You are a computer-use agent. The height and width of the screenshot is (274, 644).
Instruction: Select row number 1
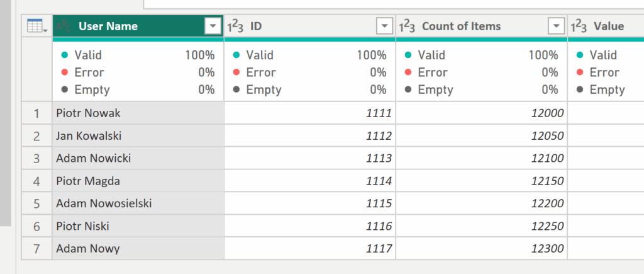(x=36, y=113)
